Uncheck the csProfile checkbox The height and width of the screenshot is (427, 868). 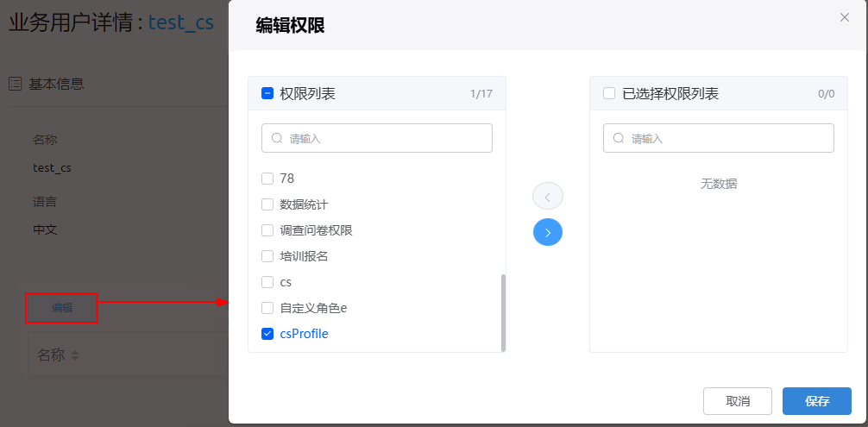click(267, 334)
